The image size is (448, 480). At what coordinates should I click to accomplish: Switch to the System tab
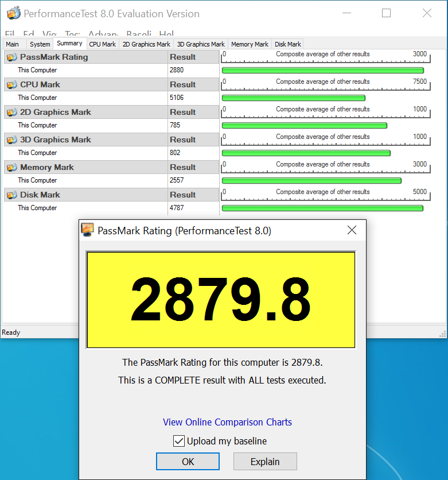(x=40, y=44)
